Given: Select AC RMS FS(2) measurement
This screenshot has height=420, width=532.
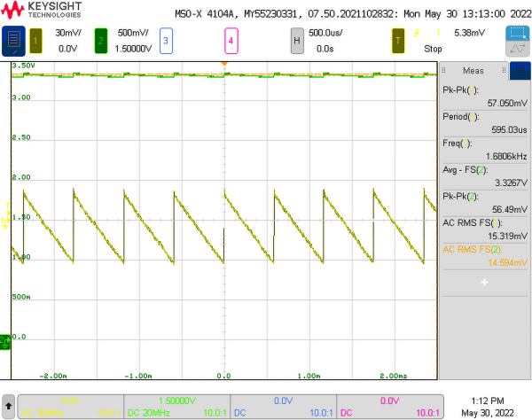Looking at the screenshot, I should point(484,256).
